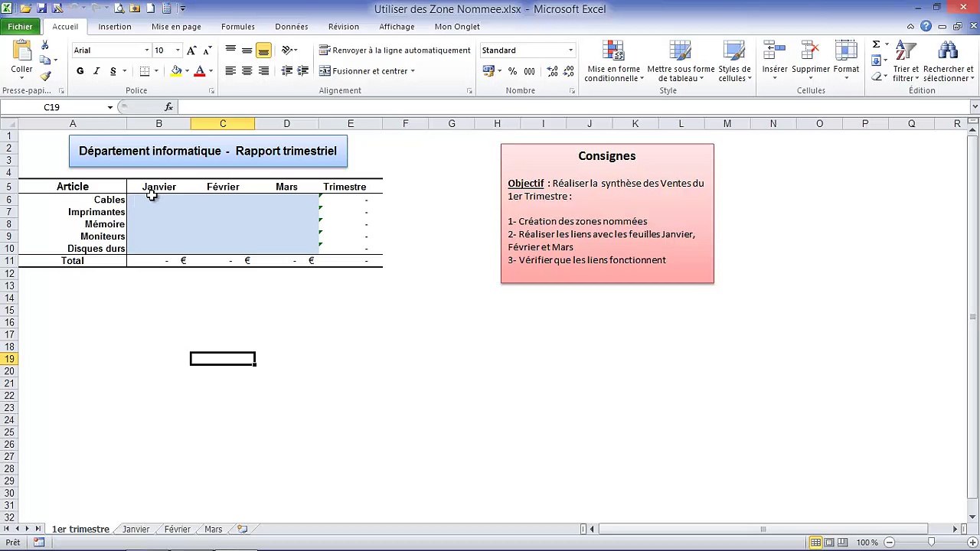This screenshot has width=980, height=551.
Task: Open the Fichier tab
Action: [x=21, y=27]
